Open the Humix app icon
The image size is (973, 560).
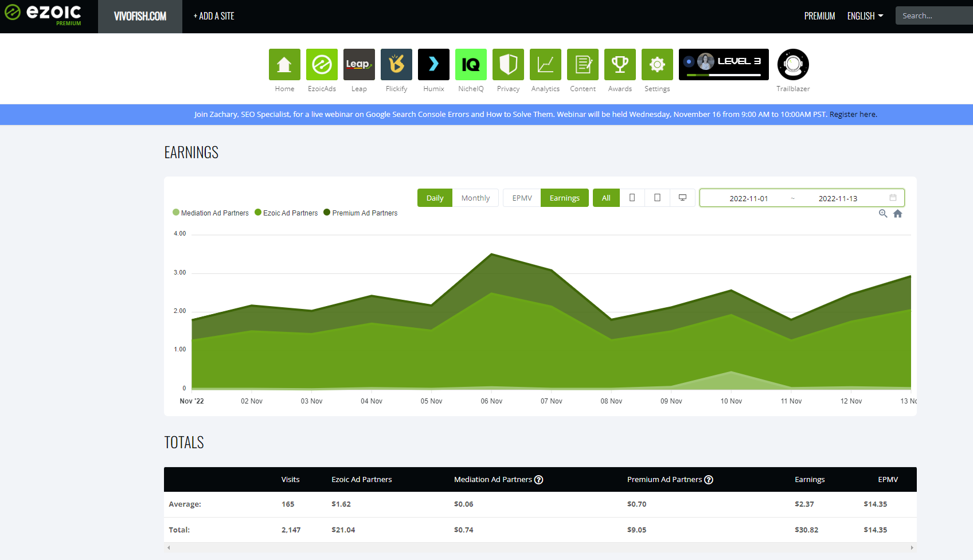433,64
